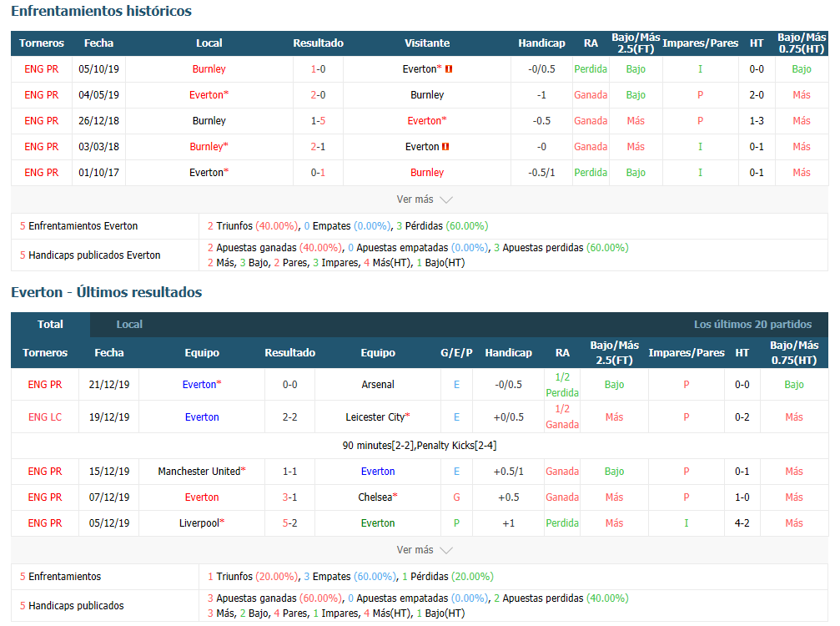The width and height of the screenshot is (840, 626).
Task: Click the chevron arrow beside the second 'Ver más'
Action: (x=446, y=550)
